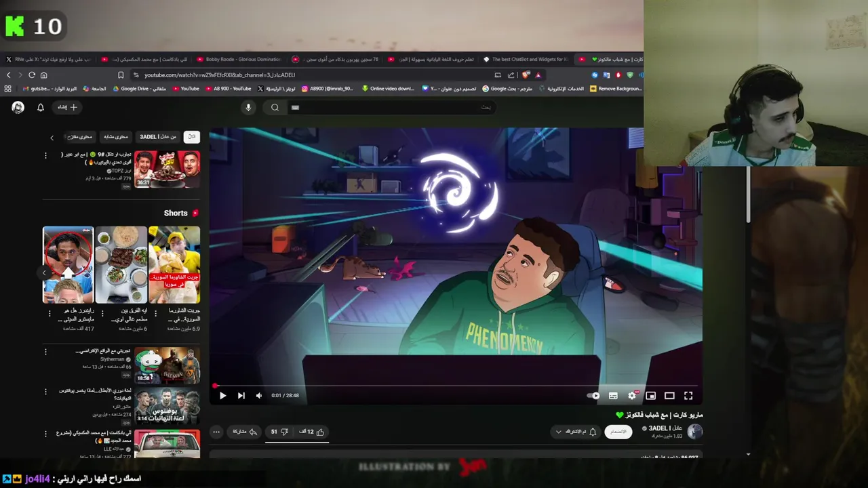Open YouTube notifications bell

click(x=40, y=107)
